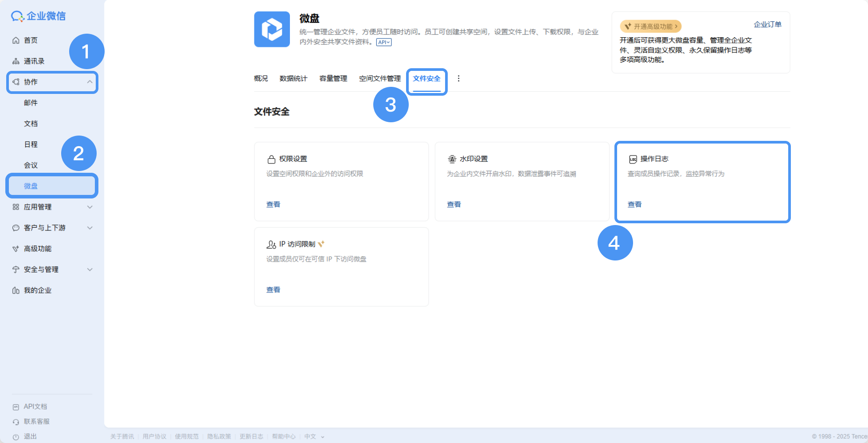Click the 微盘 app logo icon
The width and height of the screenshot is (868, 443).
pos(272,29)
